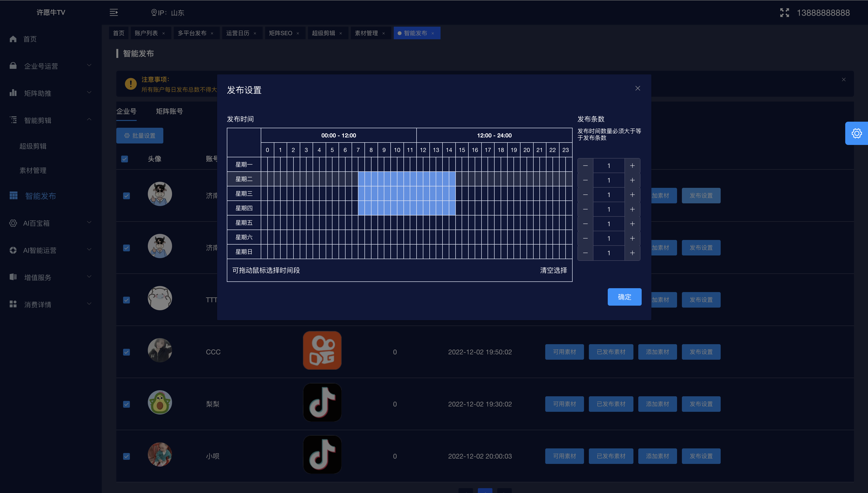Click 清空选择 to clear time selection
Viewport: 868px width, 493px height.
click(x=553, y=270)
